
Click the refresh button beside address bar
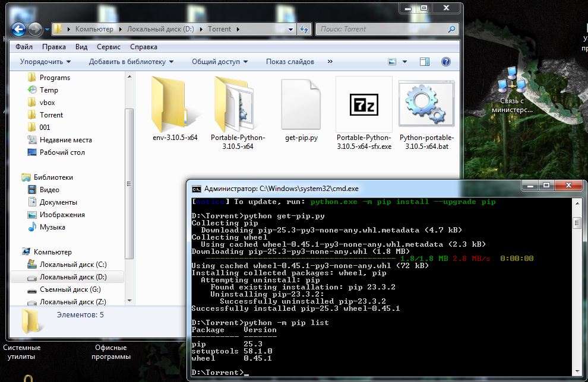304,29
